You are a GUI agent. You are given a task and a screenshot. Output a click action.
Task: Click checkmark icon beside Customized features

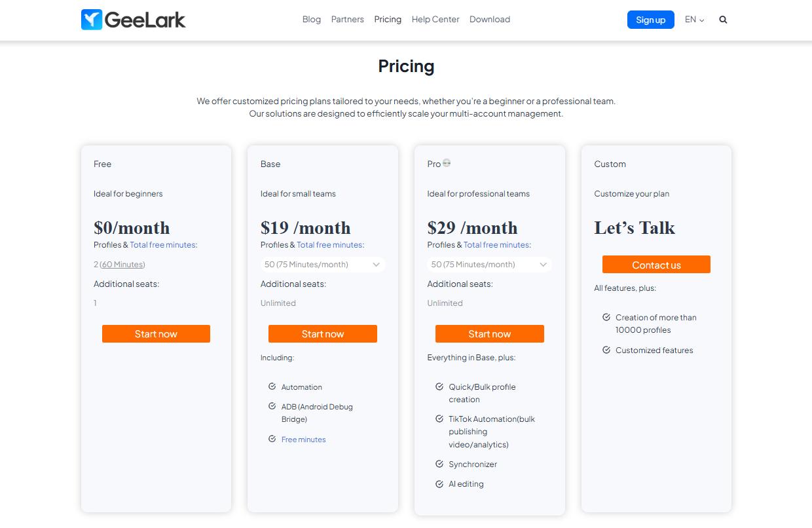coord(606,350)
